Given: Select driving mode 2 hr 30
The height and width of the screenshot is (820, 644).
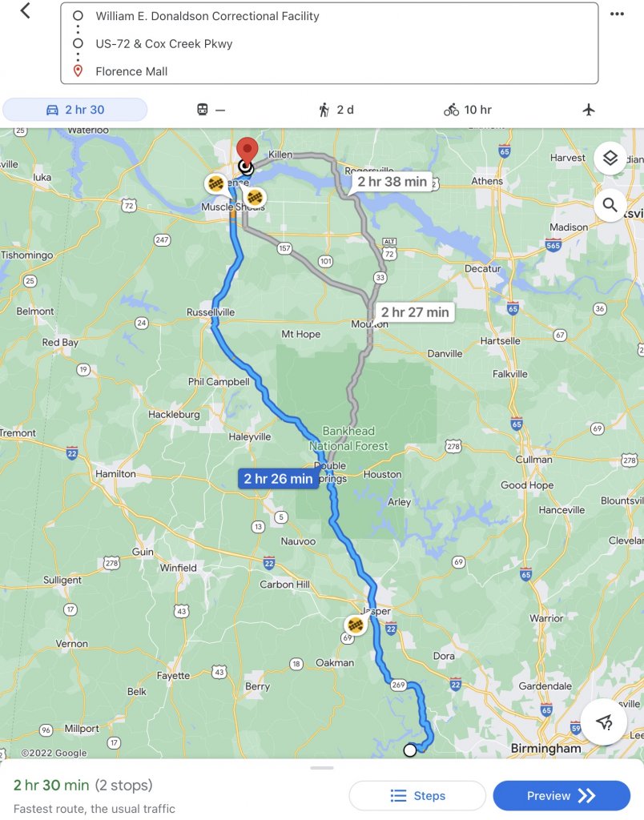Looking at the screenshot, I should pyautogui.click(x=74, y=110).
